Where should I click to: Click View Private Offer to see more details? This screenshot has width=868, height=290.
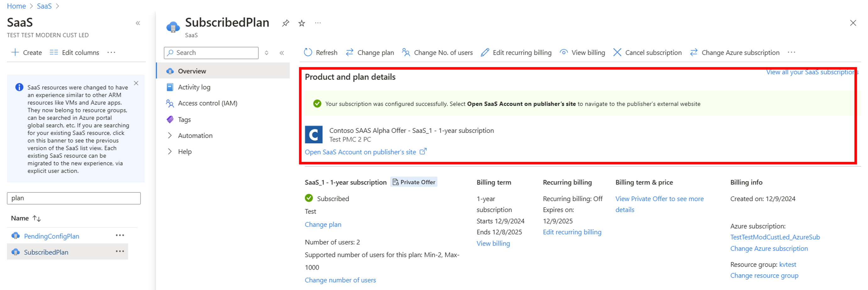tap(659, 199)
